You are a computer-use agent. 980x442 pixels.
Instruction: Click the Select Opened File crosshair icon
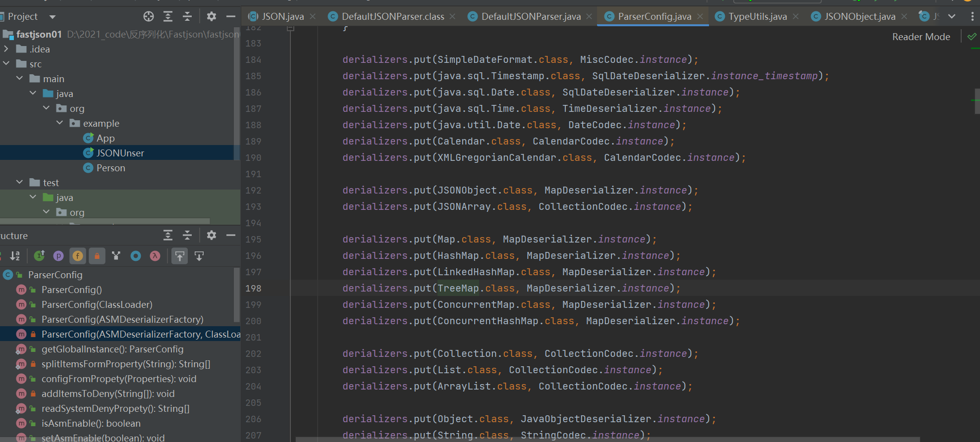click(x=149, y=16)
